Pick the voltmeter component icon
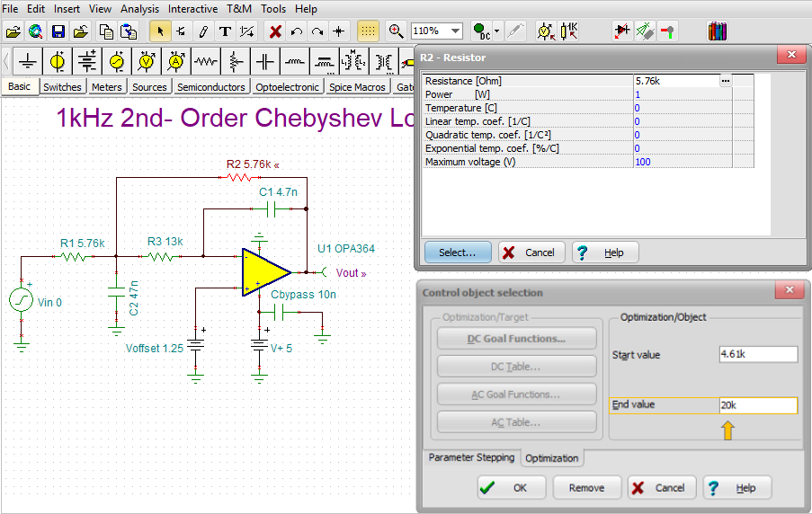 click(x=147, y=61)
